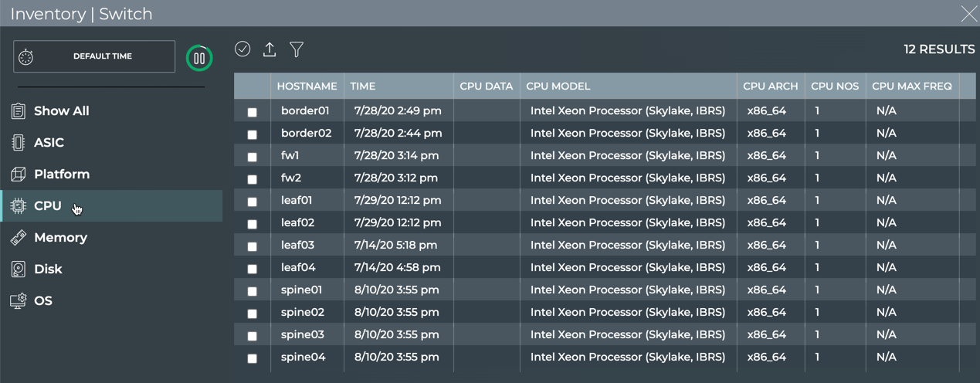Viewport: 980px width, 383px height.
Task: Sort by Hostname column header
Action: (x=307, y=86)
